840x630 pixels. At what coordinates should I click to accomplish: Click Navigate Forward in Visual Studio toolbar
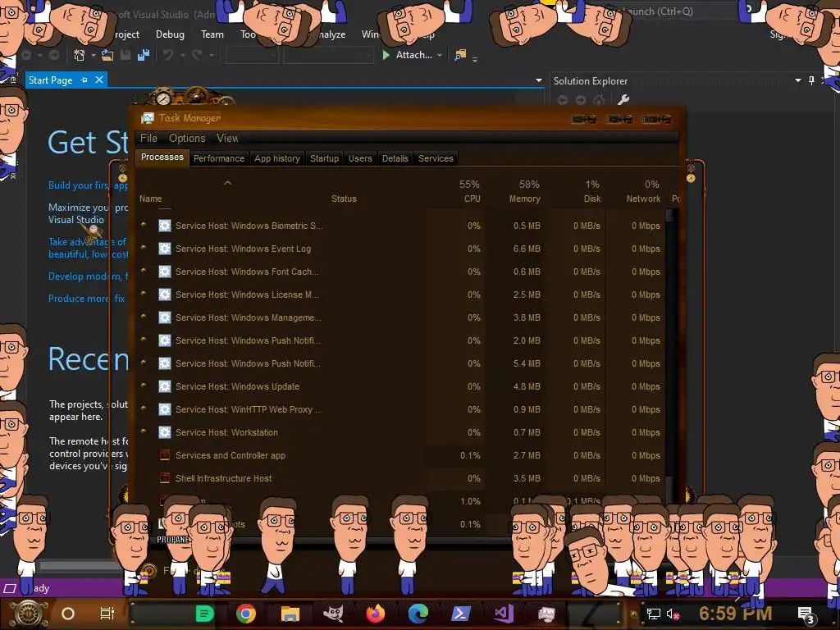[53, 55]
